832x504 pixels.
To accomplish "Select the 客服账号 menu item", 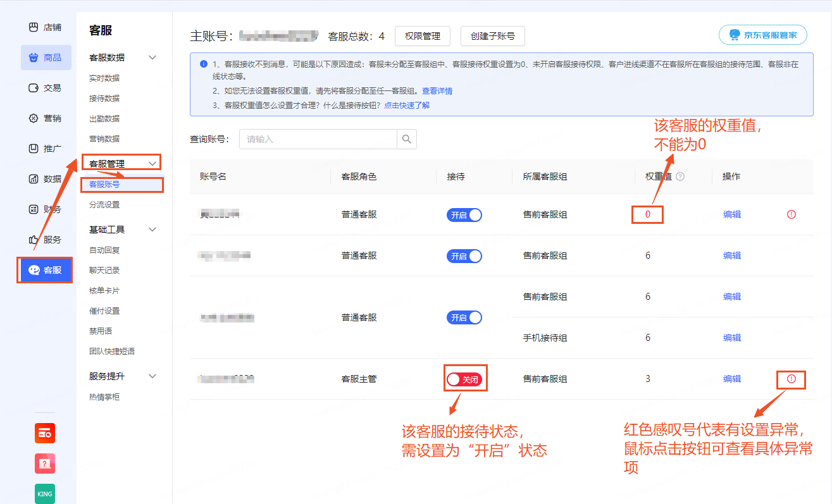I will tap(104, 185).
